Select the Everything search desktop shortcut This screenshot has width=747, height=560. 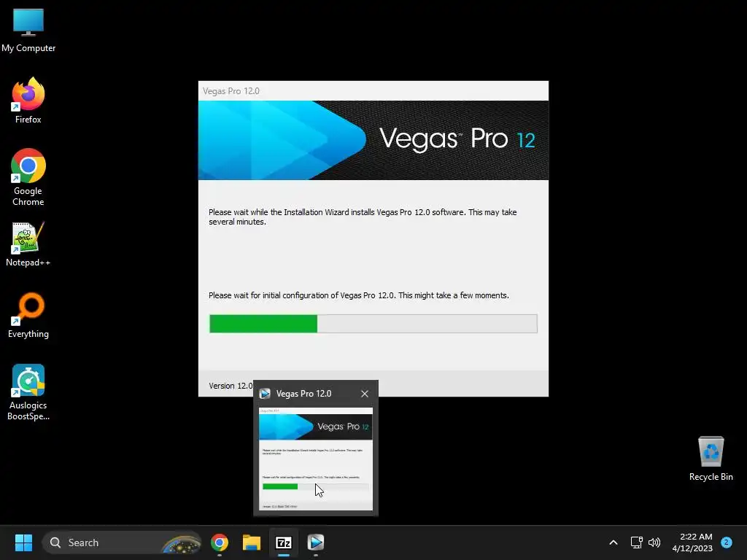click(x=28, y=315)
